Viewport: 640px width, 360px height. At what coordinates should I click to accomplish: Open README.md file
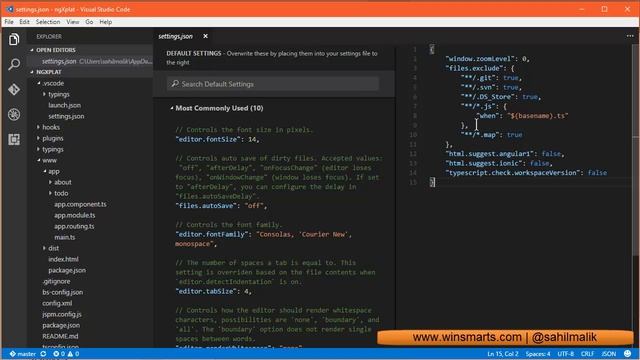point(60,337)
